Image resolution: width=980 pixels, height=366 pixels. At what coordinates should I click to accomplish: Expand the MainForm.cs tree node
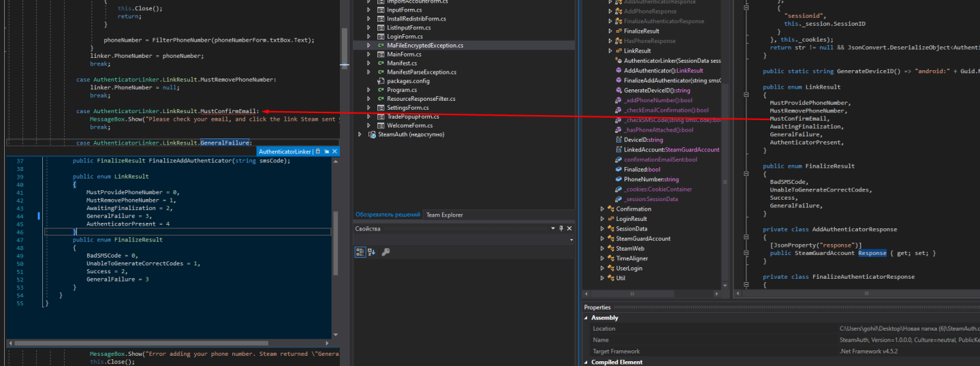tap(368, 55)
